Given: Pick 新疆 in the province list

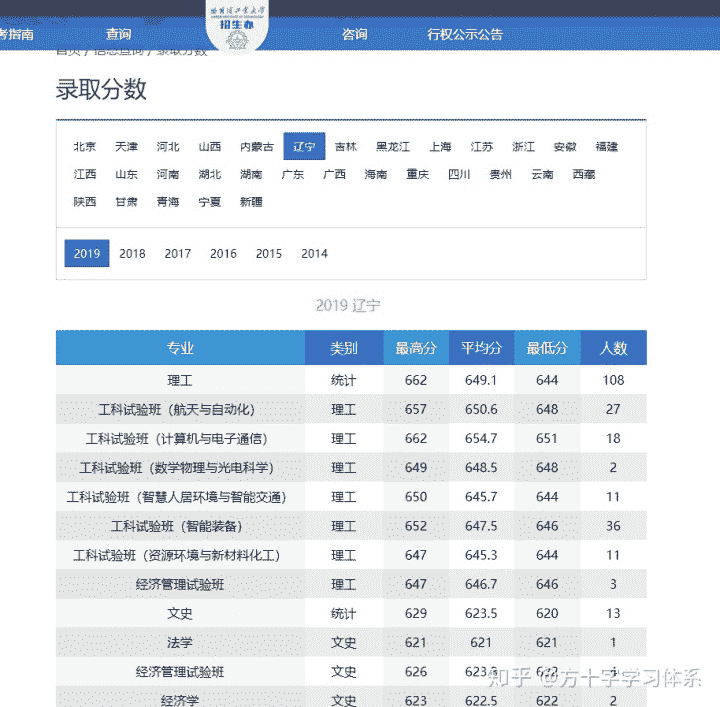Looking at the screenshot, I should pyautogui.click(x=251, y=202).
